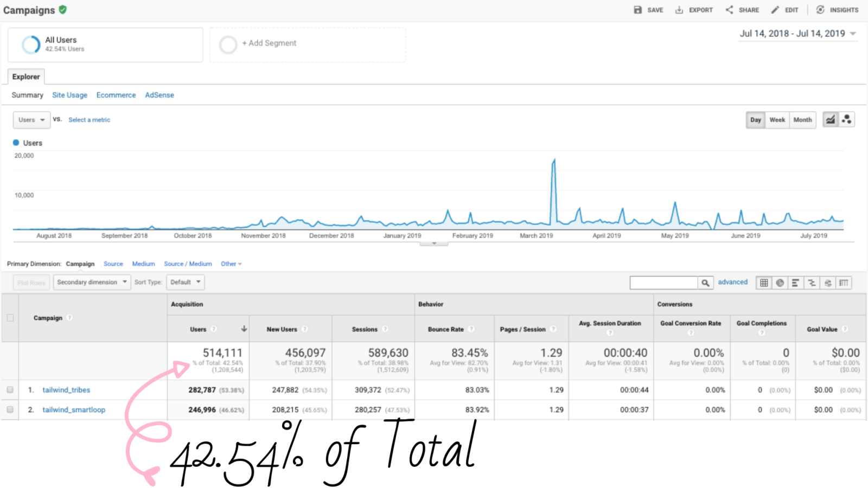Open Insights panel
Viewport: 868px width, 488px height.
click(837, 9)
